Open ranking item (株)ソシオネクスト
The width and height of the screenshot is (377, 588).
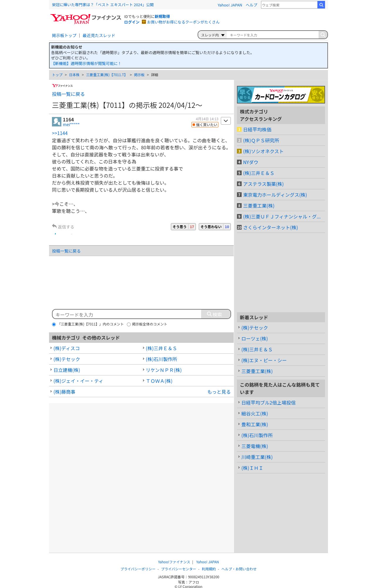[x=263, y=151]
